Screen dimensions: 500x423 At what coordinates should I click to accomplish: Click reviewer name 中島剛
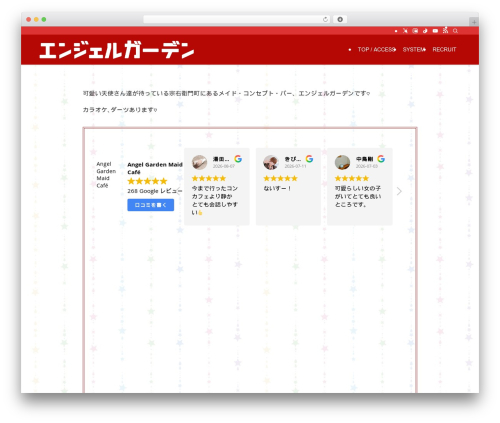pyautogui.click(x=364, y=159)
